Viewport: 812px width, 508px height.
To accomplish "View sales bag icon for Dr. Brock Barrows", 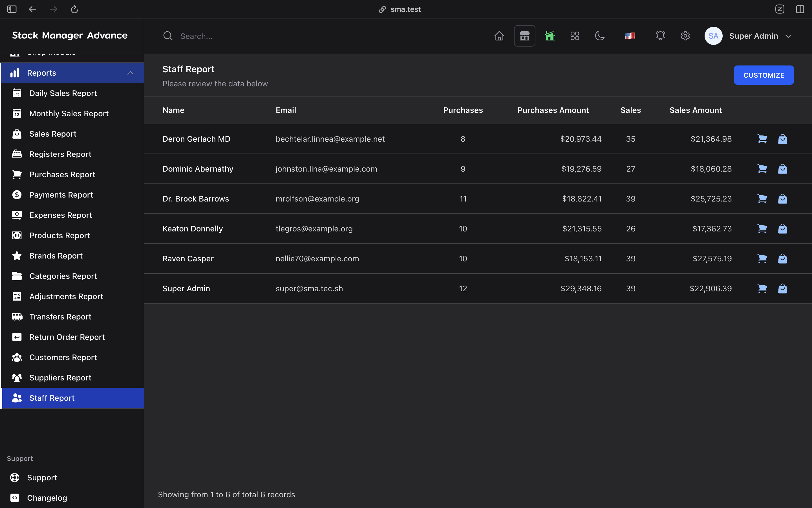I will click(782, 199).
